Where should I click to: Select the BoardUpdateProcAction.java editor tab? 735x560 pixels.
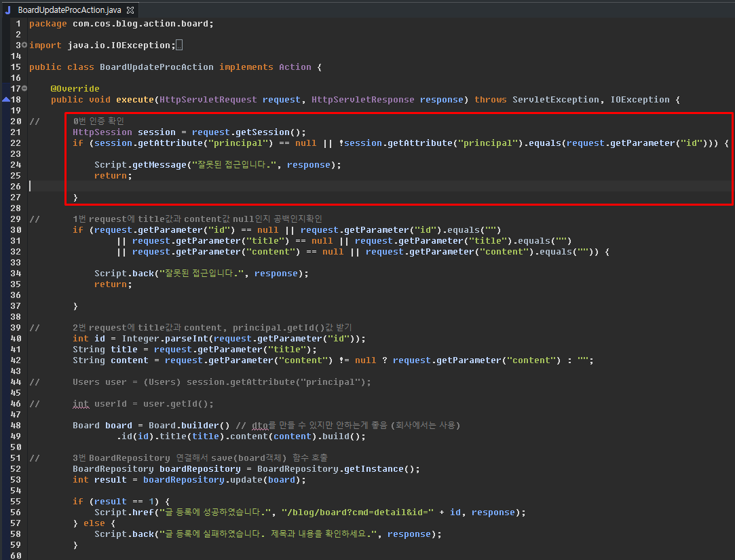click(69, 10)
